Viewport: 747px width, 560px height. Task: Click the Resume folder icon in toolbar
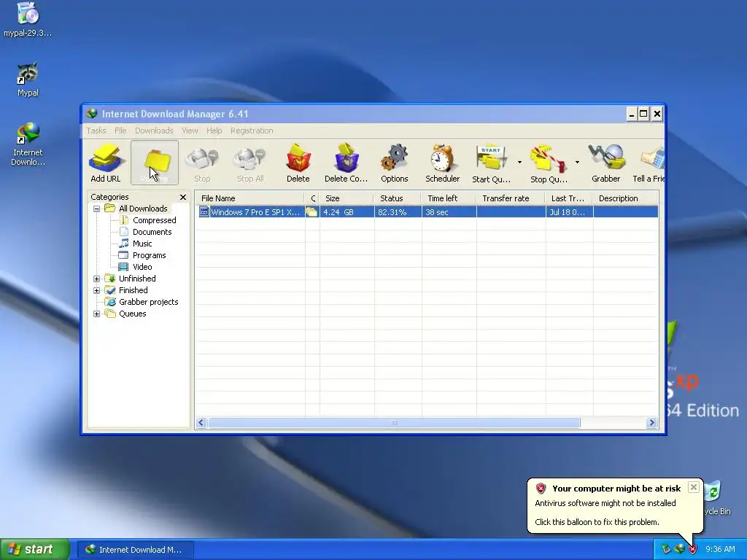(x=155, y=163)
